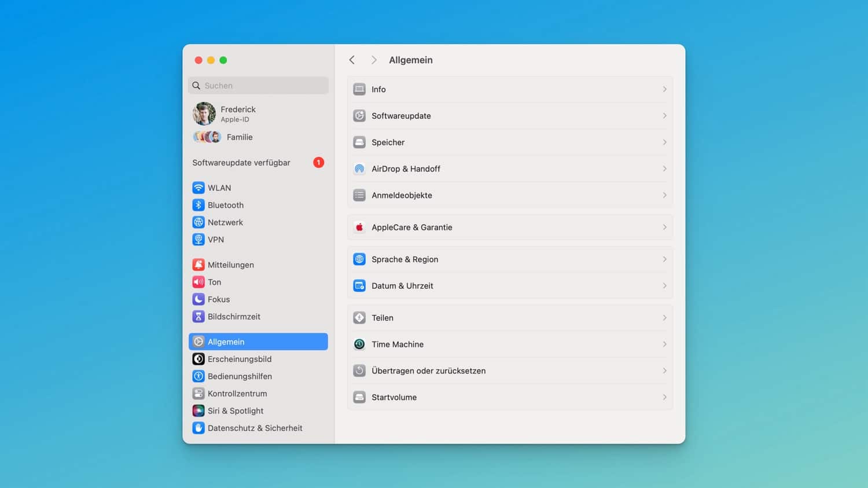Choose the VPN icon in sidebar
The width and height of the screenshot is (868, 488).
[x=198, y=239]
